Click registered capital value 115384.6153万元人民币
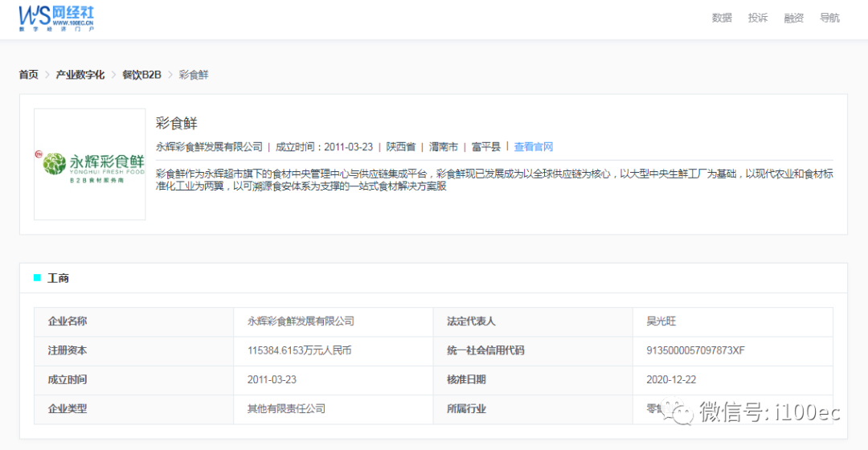This screenshot has width=868, height=450. coord(299,350)
